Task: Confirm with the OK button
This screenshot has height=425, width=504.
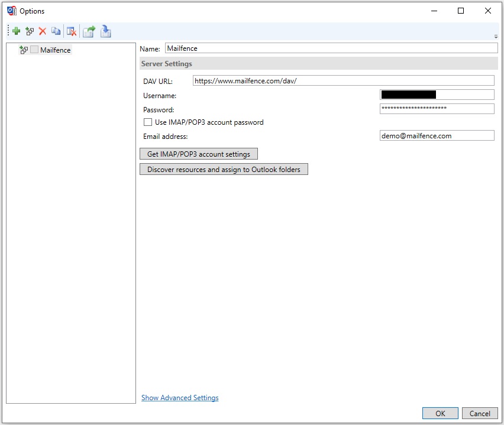Action: (x=440, y=413)
